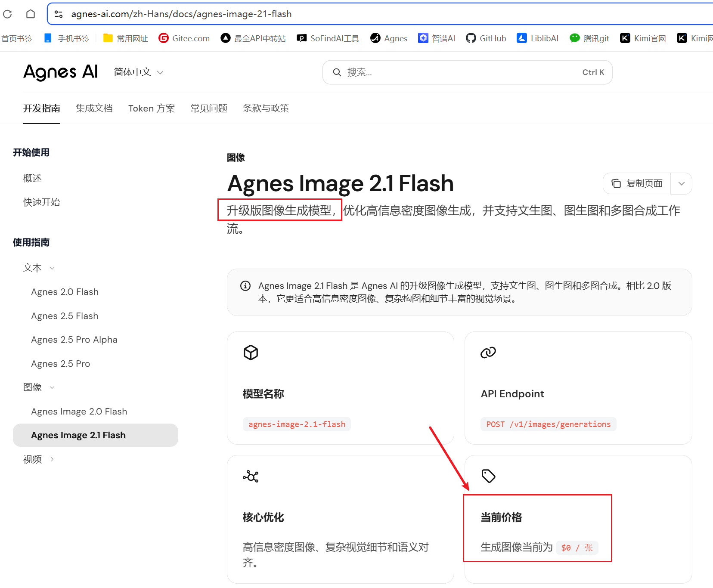713x588 pixels.
Task: Open Agnes Image 2.0 Flash doc page
Action: (x=79, y=412)
